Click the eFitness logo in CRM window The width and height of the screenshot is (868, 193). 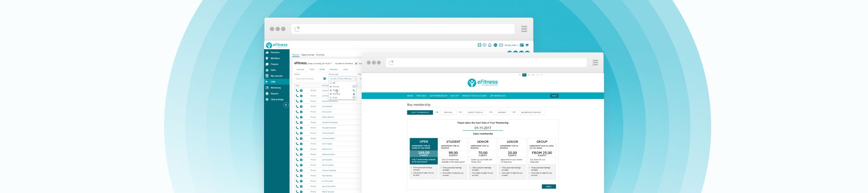click(277, 45)
